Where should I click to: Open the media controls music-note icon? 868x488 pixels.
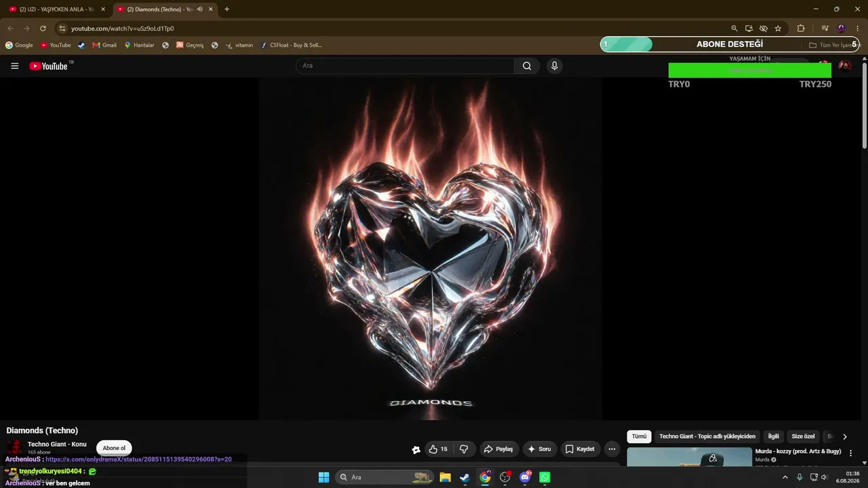[825, 28]
